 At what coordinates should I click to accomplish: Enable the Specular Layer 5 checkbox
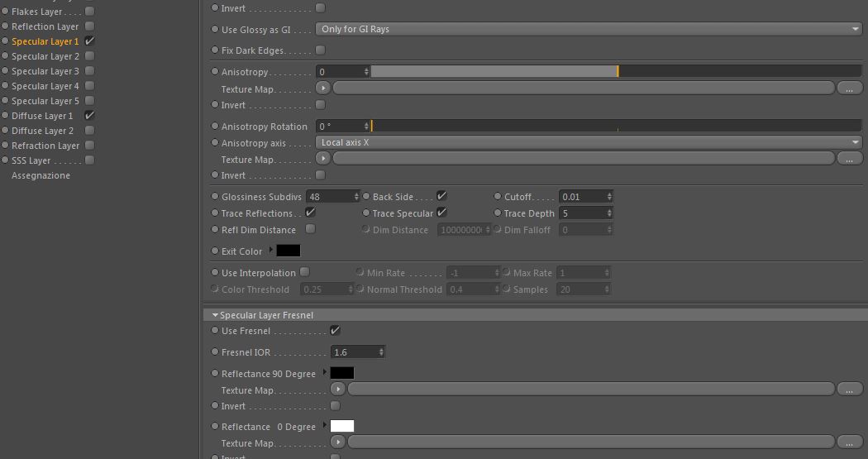point(89,101)
